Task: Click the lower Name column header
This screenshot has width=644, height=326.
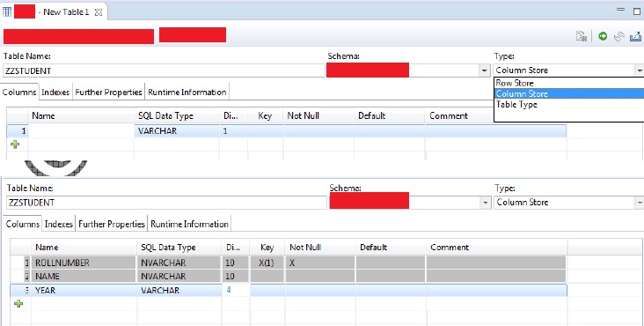Action: coord(84,248)
